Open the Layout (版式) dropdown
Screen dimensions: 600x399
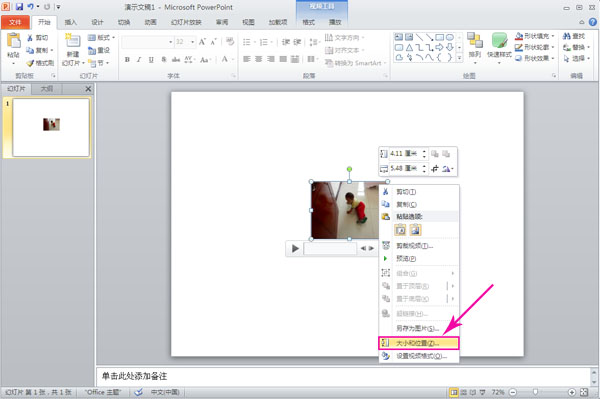101,37
